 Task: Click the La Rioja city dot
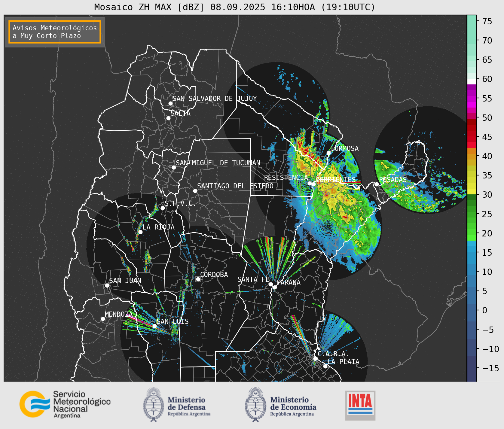pyautogui.click(x=140, y=232)
